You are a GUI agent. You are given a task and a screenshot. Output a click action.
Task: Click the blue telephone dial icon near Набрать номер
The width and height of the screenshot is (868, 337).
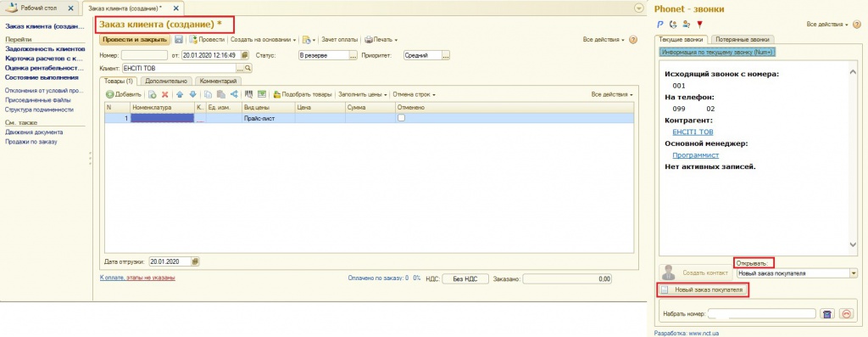827,314
